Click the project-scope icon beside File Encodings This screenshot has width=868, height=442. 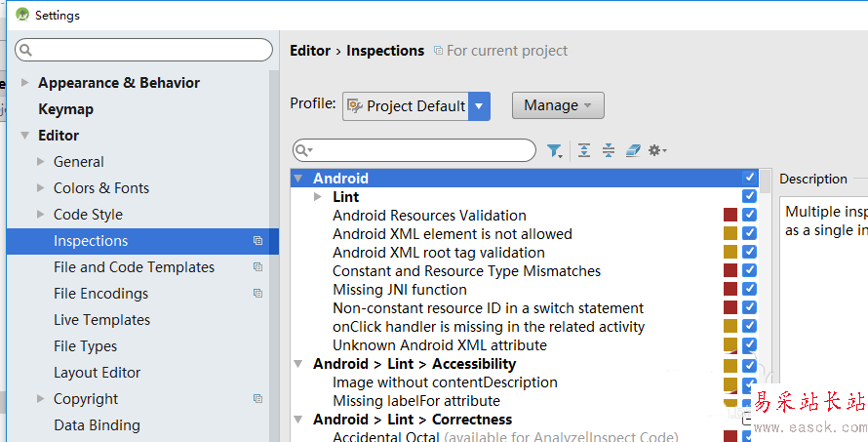[x=257, y=294]
